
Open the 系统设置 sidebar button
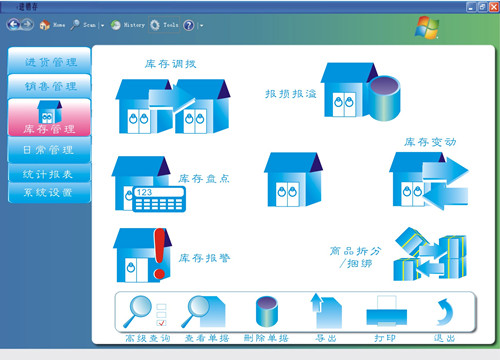click(49, 192)
